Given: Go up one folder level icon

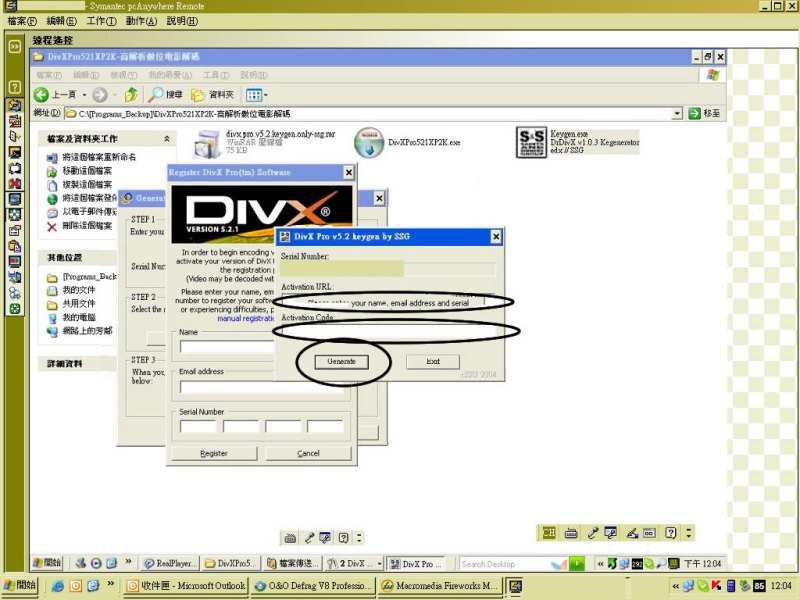Looking at the screenshot, I should click(131, 94).
